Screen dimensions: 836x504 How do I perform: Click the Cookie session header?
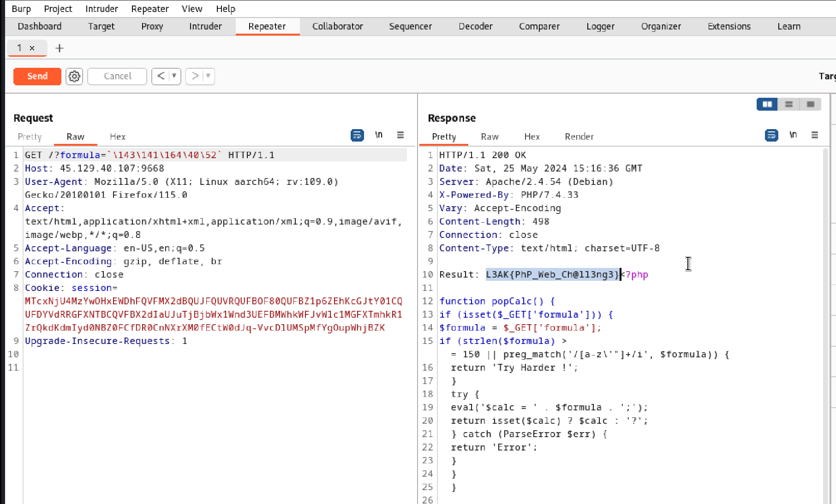(71, 288)
